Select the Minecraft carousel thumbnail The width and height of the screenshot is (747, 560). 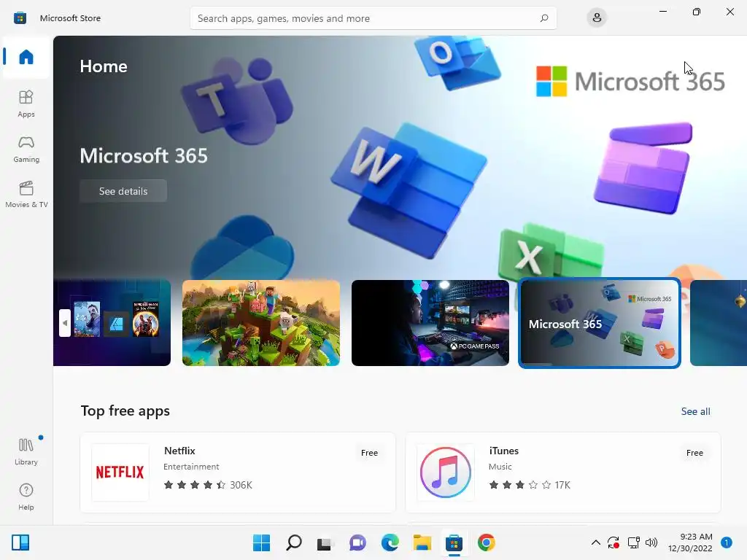tap(261, 323)
